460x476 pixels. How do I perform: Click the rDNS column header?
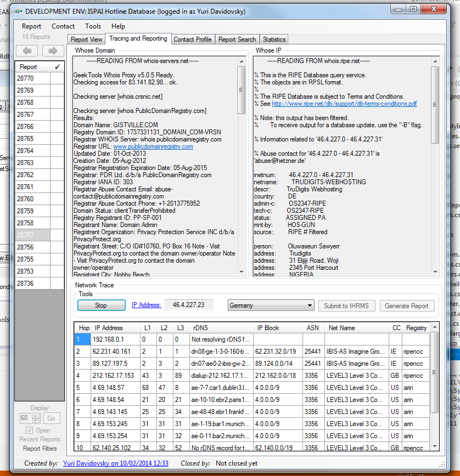point(221,328)
